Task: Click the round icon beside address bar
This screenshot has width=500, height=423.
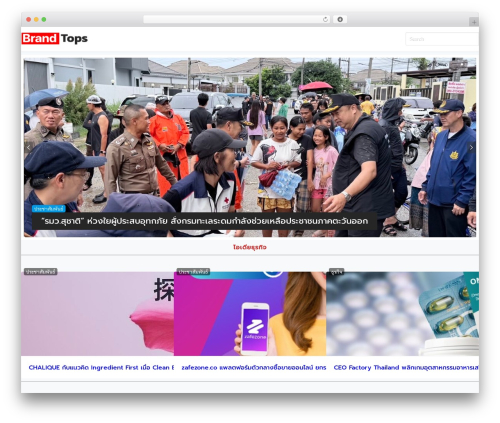Action: click(x=340, y=19)
